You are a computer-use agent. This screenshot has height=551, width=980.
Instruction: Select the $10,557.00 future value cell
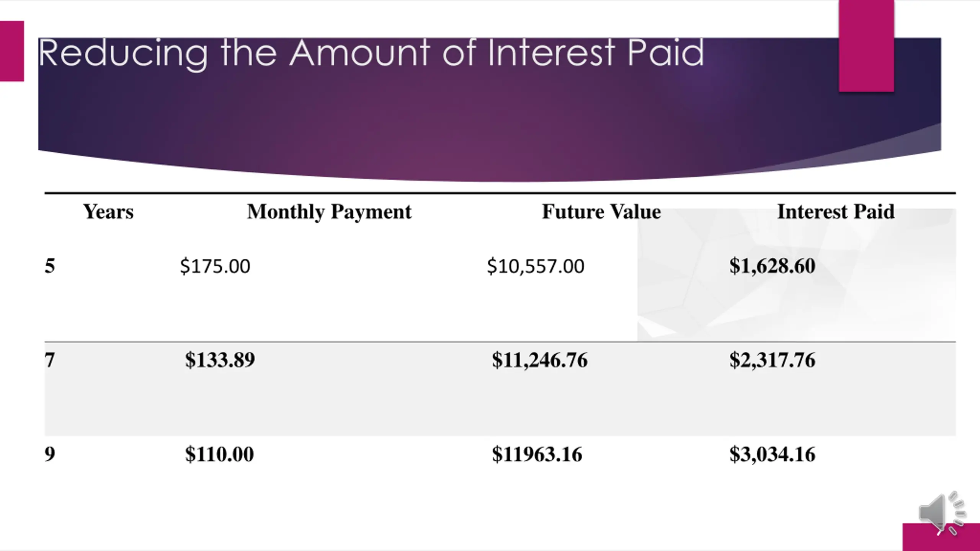coord(536,267)
